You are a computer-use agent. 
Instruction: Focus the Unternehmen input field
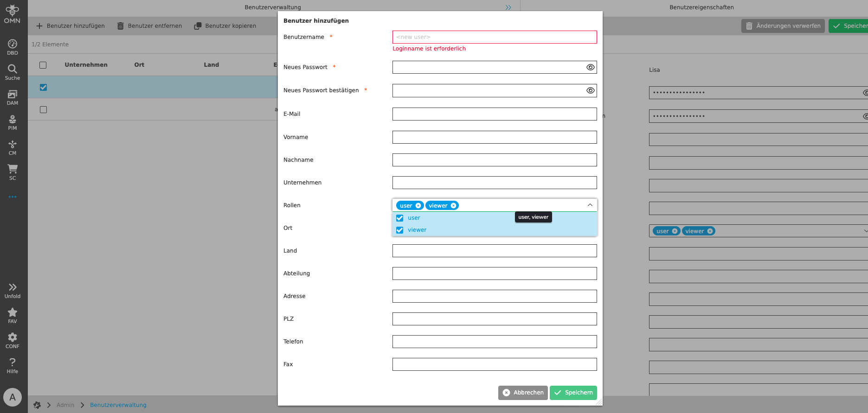[x=495, y=183]
